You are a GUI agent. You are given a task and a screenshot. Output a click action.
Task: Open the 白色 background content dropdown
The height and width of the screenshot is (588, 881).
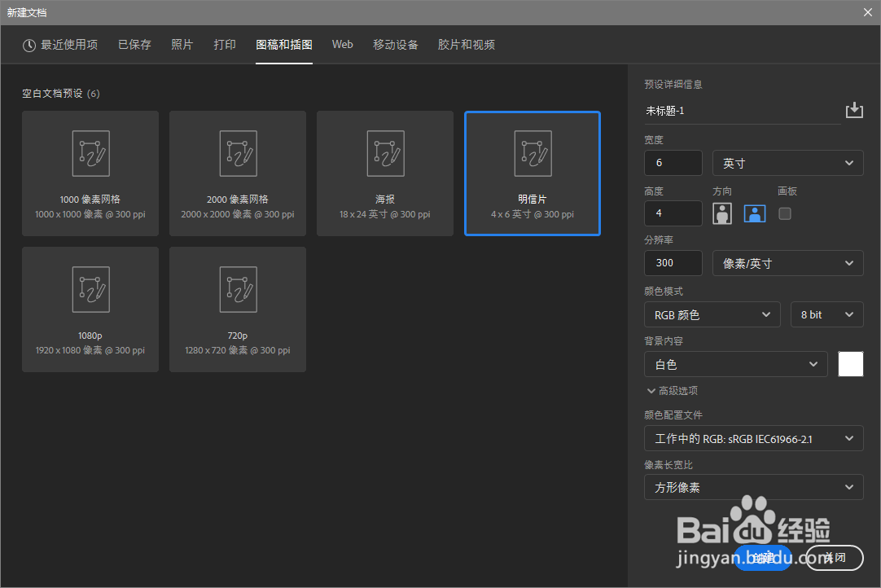(735, 364)
